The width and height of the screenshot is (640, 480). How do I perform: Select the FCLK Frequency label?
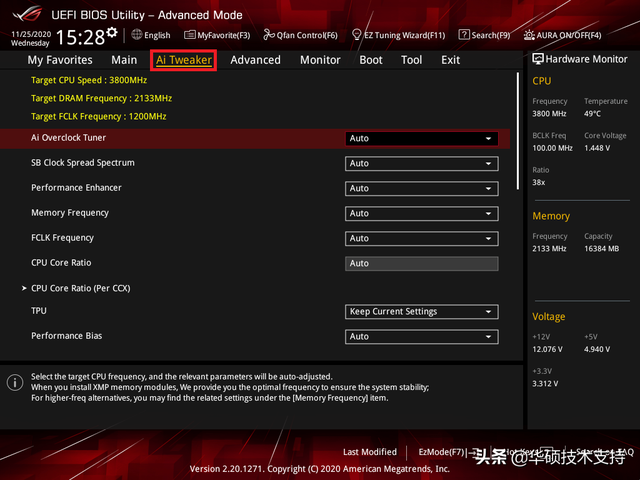click(x=62, y=238)
